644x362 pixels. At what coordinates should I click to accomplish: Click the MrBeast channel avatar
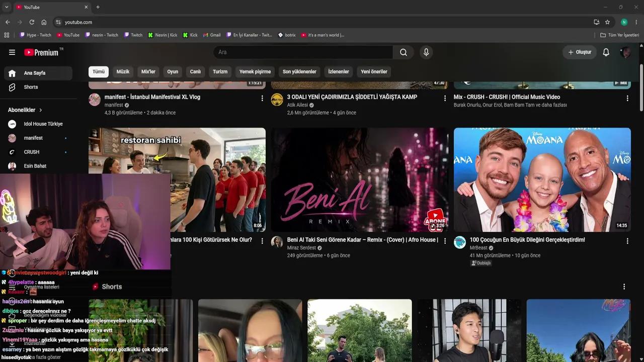[x=460, y=242]
